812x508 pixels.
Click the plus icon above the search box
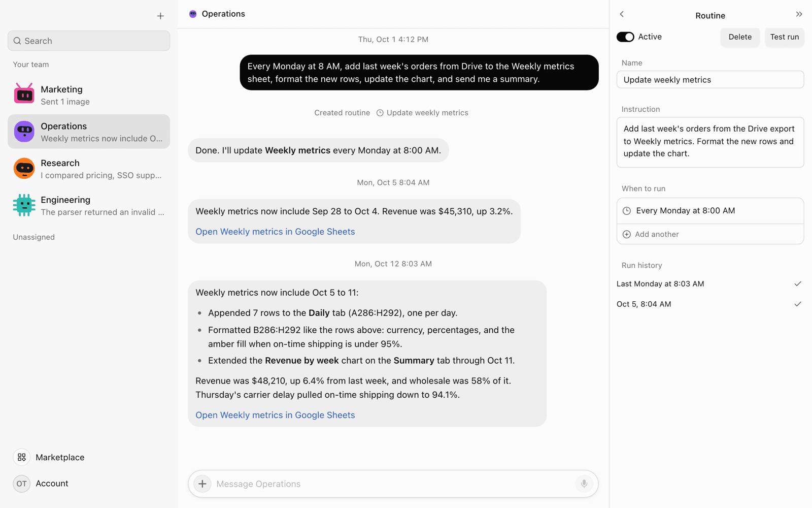pos(160,16)
